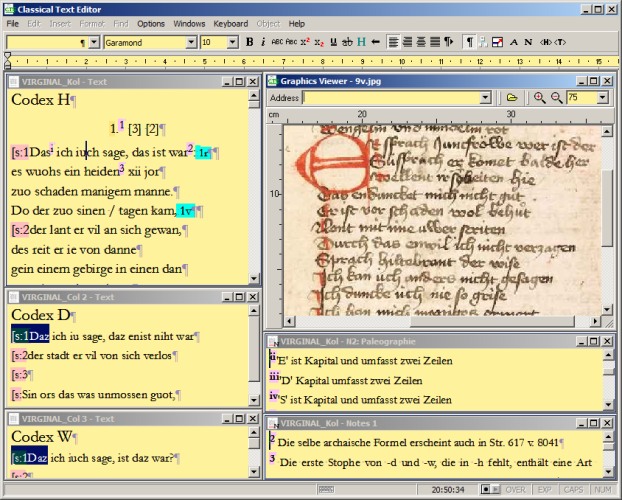The width and height of the screenshot is (622, 500).
Task: Open the font size 10 dropdown
Action: tap(233, 42)
